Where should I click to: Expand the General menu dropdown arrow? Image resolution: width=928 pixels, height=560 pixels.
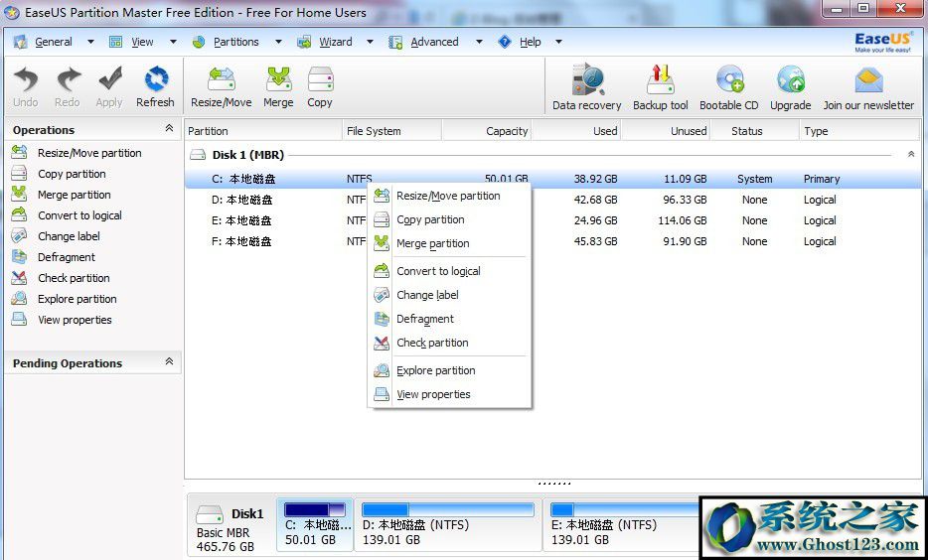click(x=90, y=42)
